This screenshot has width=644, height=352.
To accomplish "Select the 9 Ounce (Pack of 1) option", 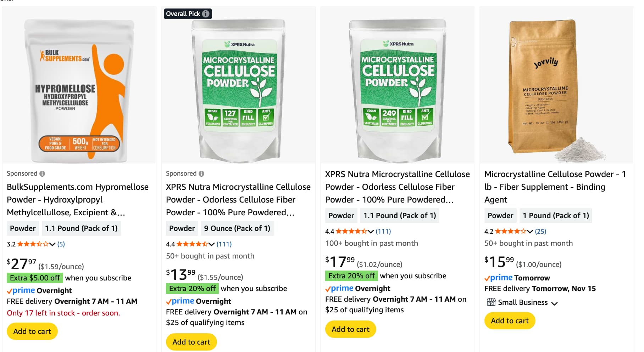I will tap(237, 228).
